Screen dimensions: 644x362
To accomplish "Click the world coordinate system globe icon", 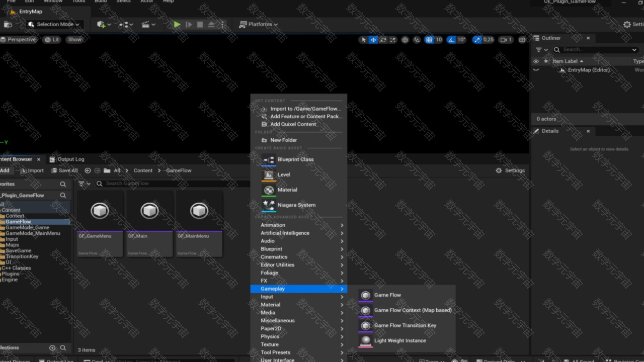I will click(x=405, y=40).
